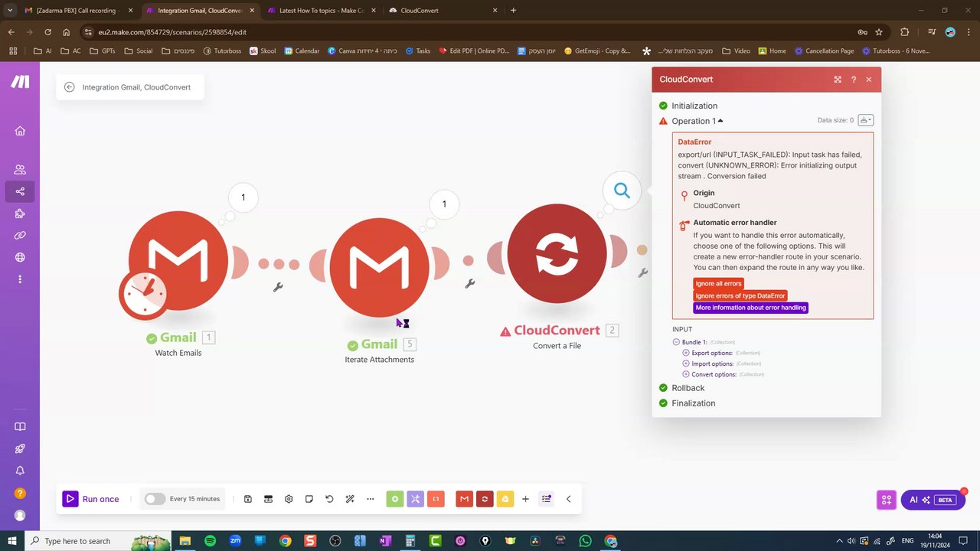Click the CloudConvert favorite icon in the toolbar

tap(485, 499)
